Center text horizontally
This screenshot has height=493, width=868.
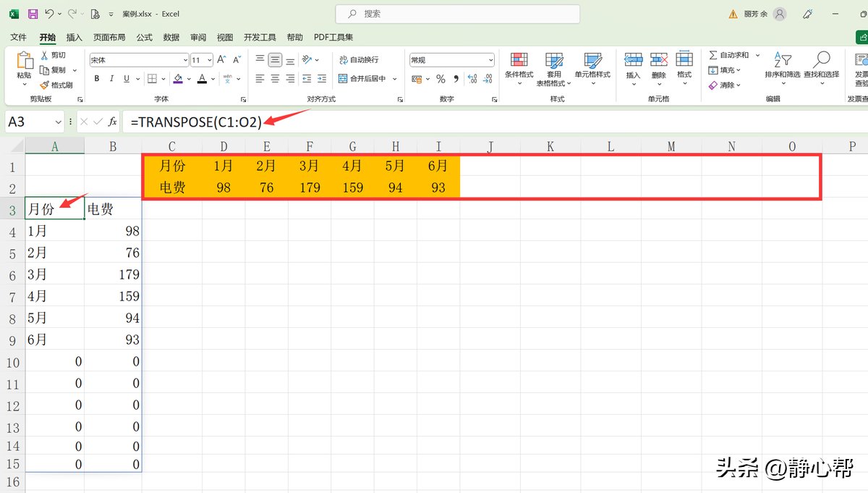click(275, 79)
